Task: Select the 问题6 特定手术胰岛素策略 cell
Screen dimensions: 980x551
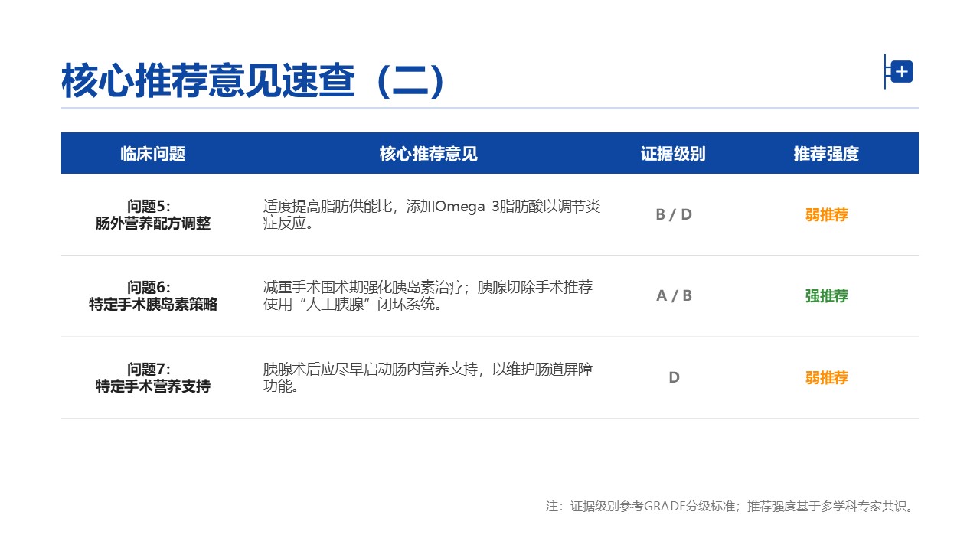Action: tap(153, 296)
